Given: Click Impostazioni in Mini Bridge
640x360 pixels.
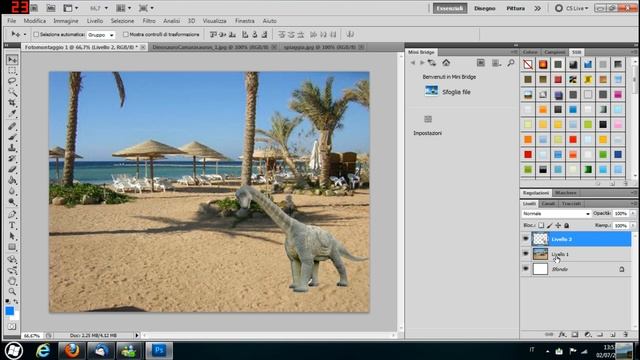Looking at the screenshot, I should coord(427,133).
